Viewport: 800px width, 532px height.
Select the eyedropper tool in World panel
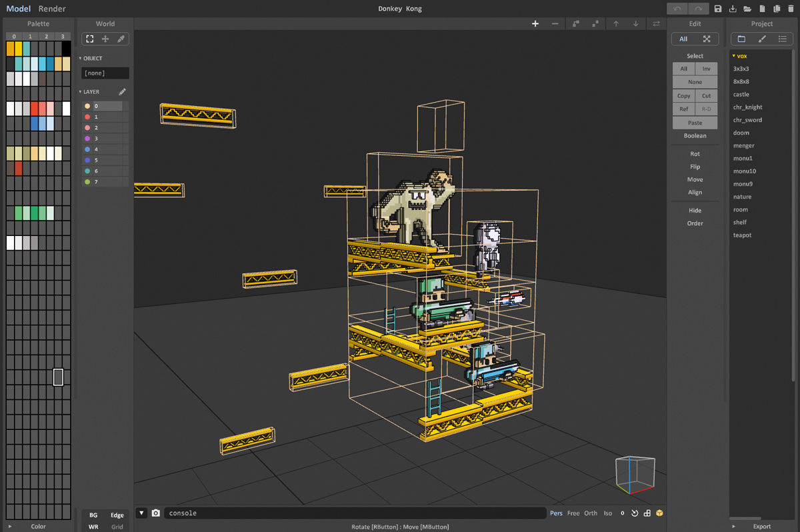pyautogui.click(x=121, y=39)
